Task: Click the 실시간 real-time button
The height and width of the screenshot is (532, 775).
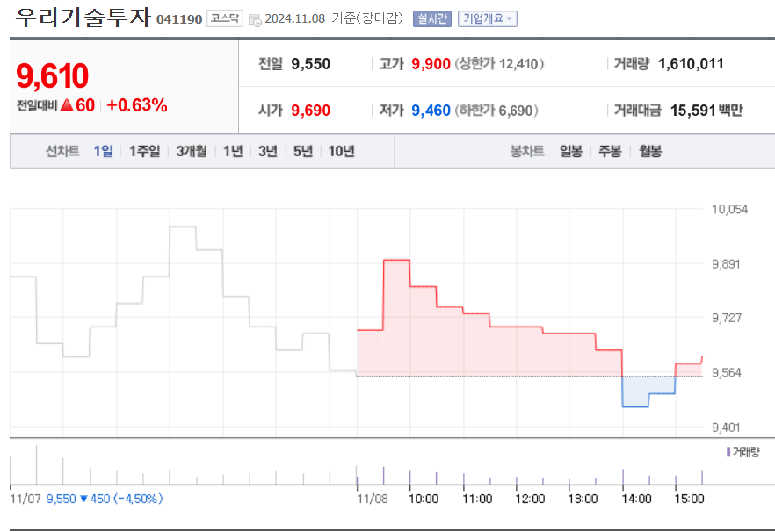Action: coord(432,18)
